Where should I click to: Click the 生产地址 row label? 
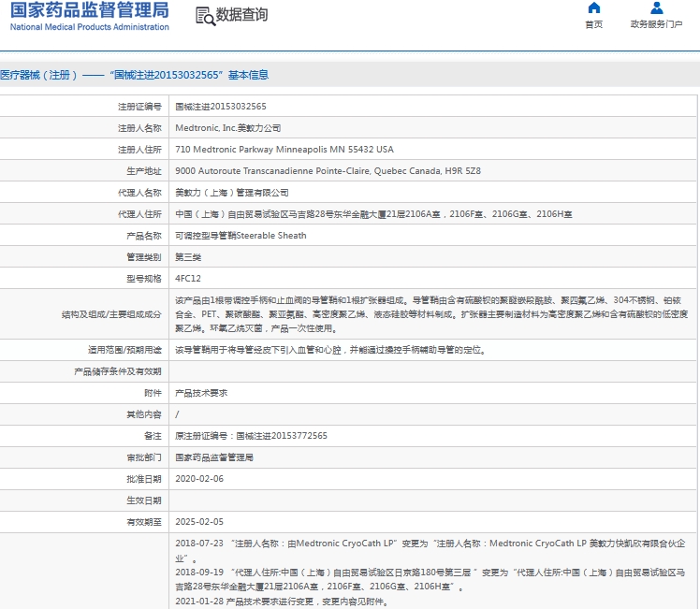[x=144, y=171]
